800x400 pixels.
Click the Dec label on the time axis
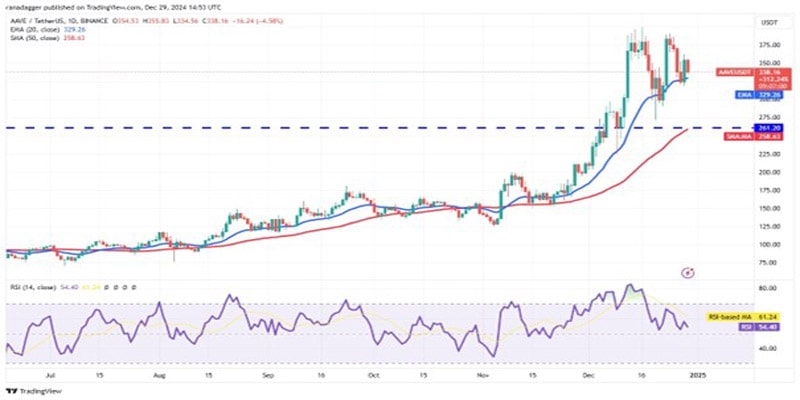tap(589, 375)
